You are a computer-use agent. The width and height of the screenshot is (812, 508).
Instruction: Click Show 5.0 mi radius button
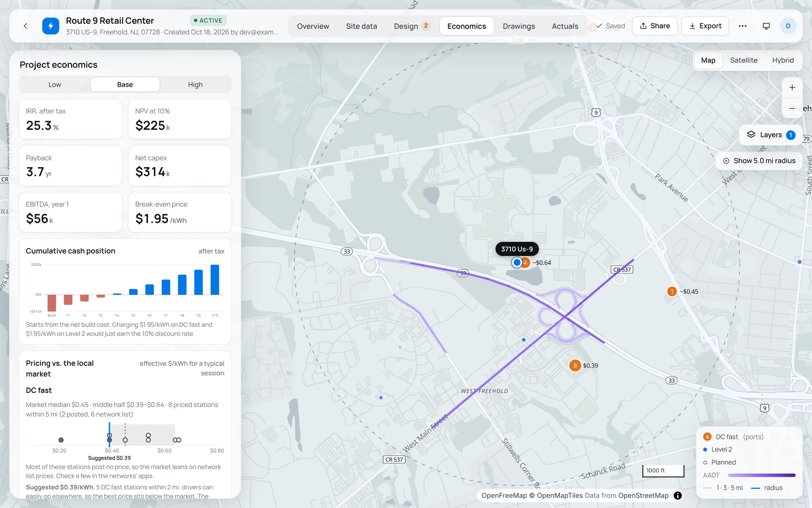(x=759, y=161)
